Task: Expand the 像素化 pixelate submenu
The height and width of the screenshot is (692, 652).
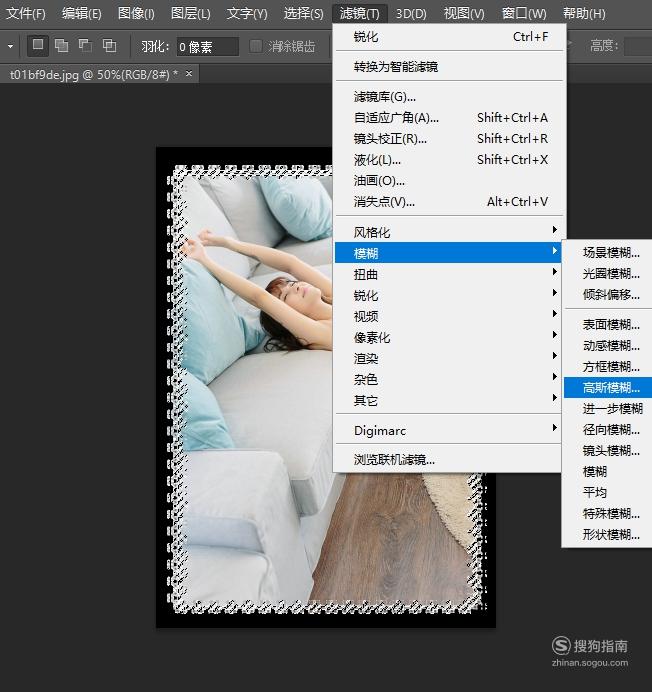Action: pos(448,338)
